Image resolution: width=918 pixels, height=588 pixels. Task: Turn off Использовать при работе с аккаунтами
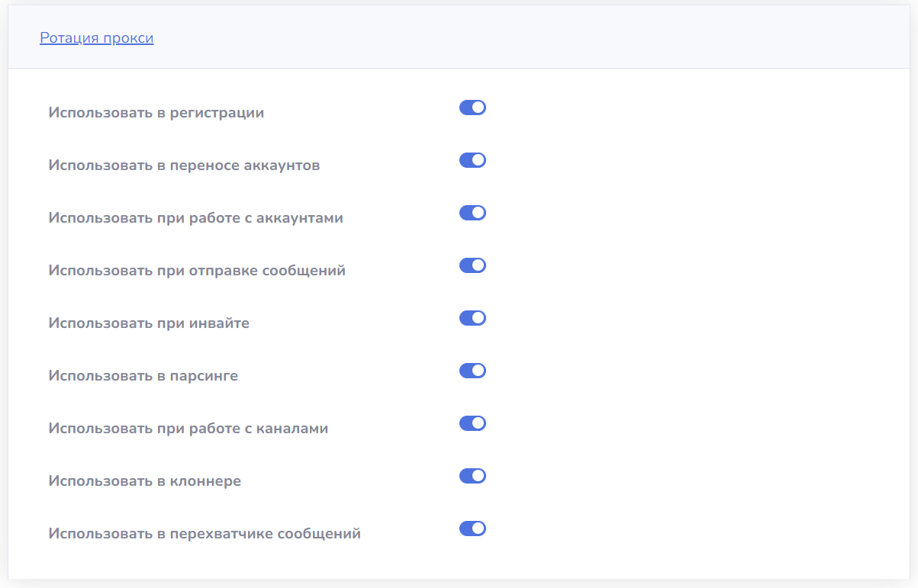472,213
